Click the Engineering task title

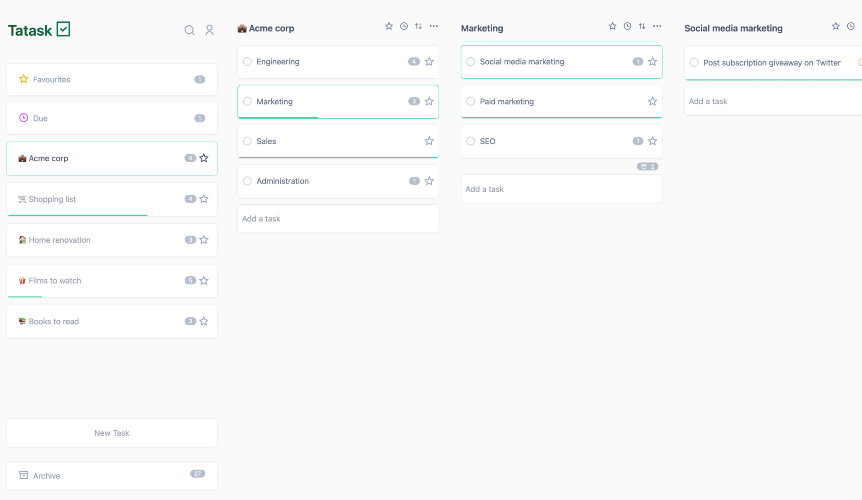(x=278, y=62)
